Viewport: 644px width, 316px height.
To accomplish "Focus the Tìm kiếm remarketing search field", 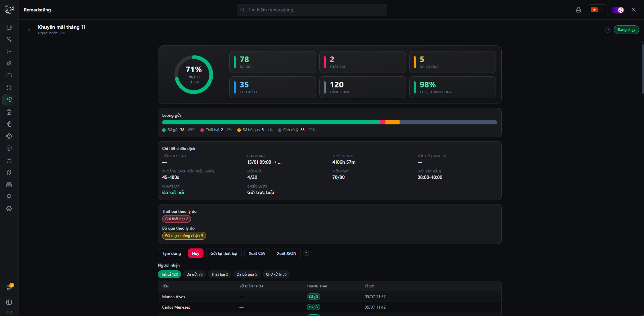I will [x=312, y=10].
